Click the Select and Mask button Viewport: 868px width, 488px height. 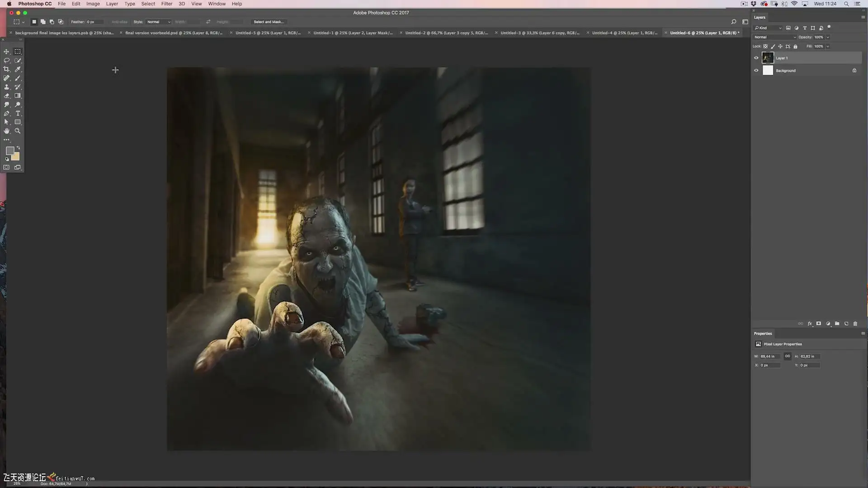tap(269, 22)
